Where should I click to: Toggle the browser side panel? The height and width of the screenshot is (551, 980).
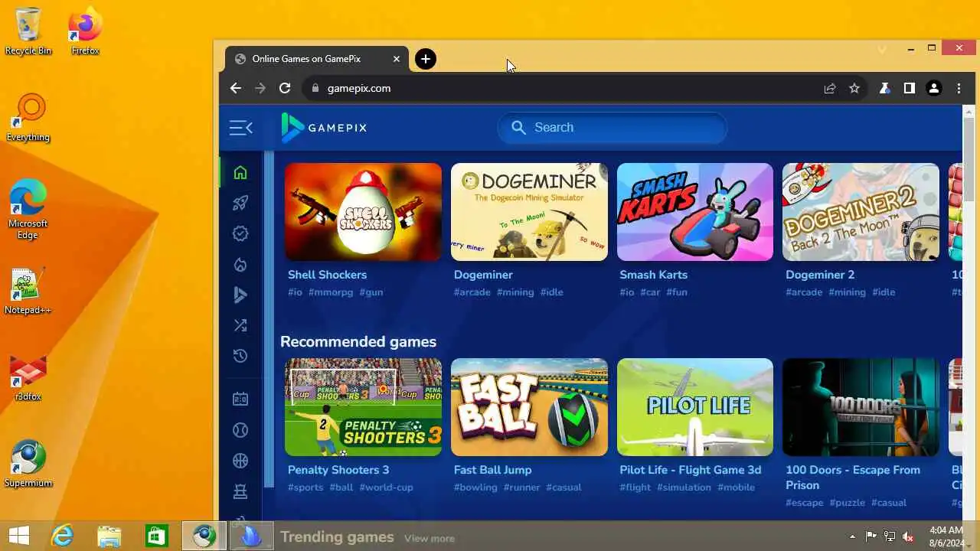(x=909, y=88)
